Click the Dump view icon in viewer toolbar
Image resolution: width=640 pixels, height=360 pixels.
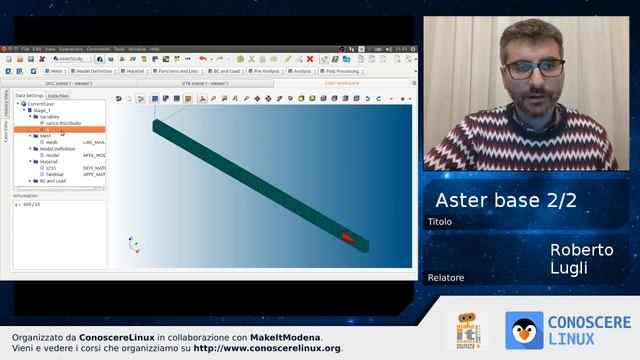tap(118, 98)
